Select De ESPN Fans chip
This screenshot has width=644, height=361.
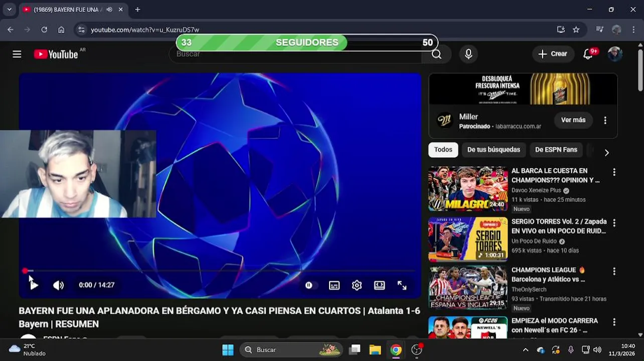556,149
